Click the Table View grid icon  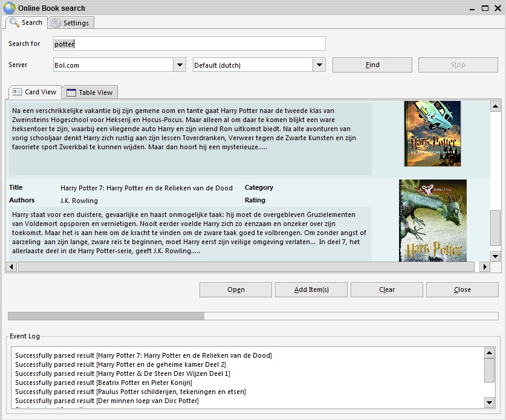pyautogui.click(x=71, y=92)
